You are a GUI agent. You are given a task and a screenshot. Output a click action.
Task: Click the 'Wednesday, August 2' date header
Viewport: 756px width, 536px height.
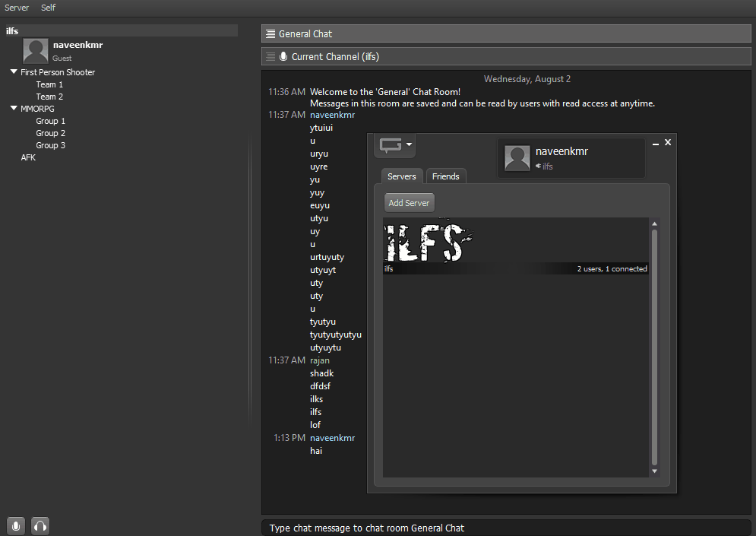tap(527, 79)
